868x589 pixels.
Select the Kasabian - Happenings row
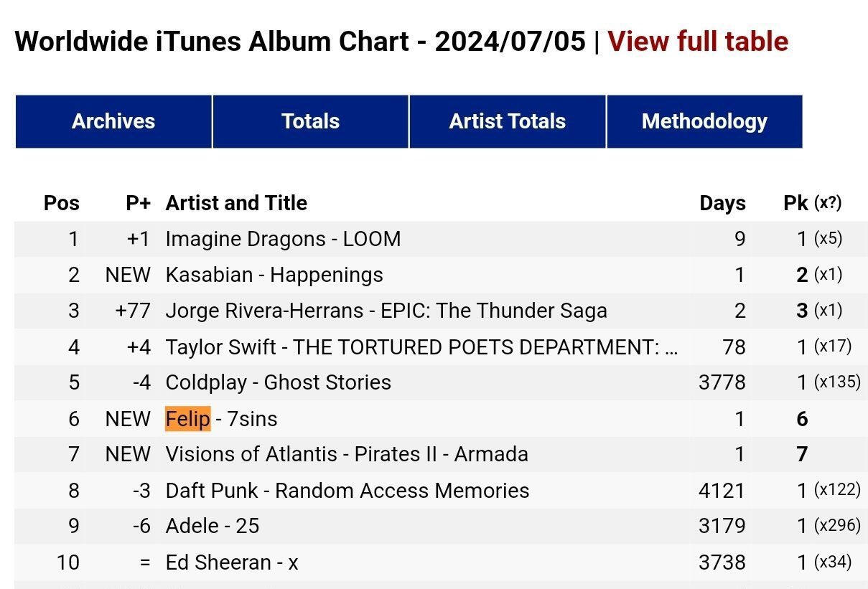(274, 275)
